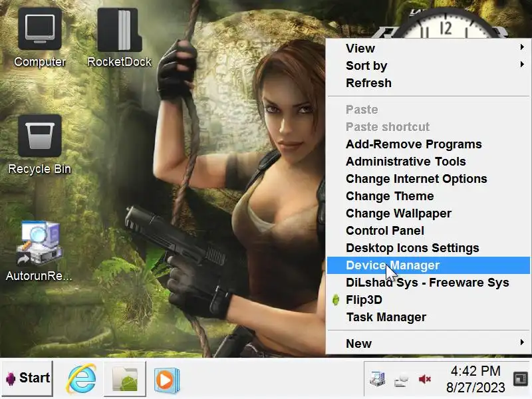Open the highlighted Device Manager entry
The height and width of the screenshot is (399, 532).
(x=428, y=265)
